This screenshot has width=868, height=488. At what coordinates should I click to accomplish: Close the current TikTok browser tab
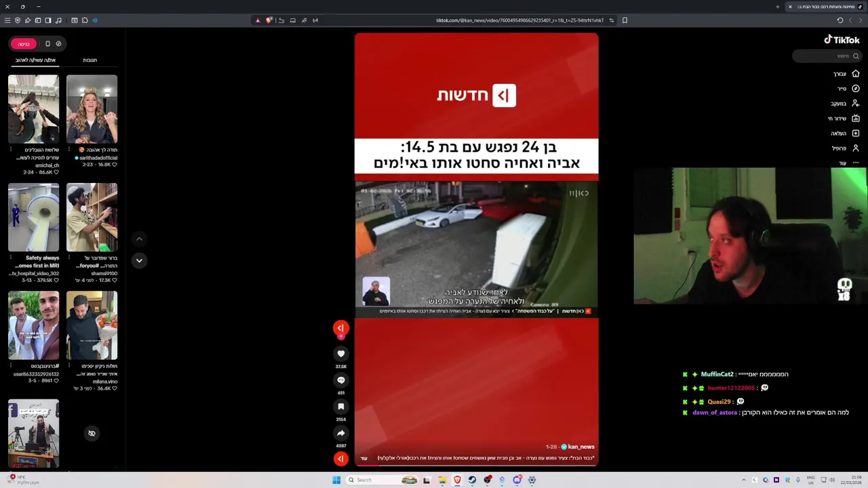(x=790, y=7)
